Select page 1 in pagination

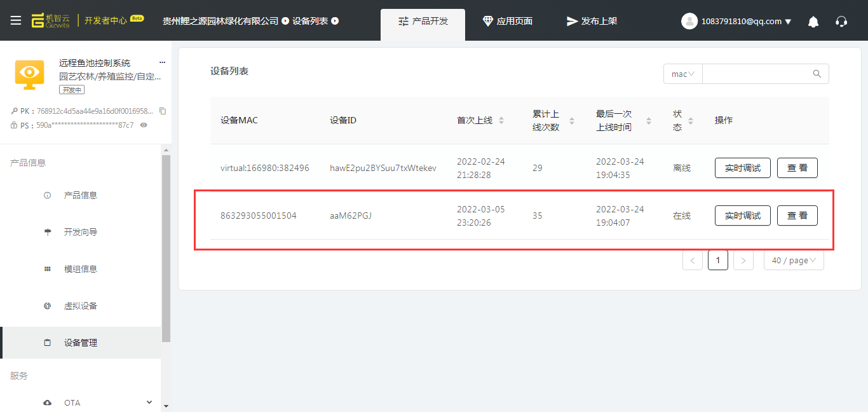(x=718, y=260)
